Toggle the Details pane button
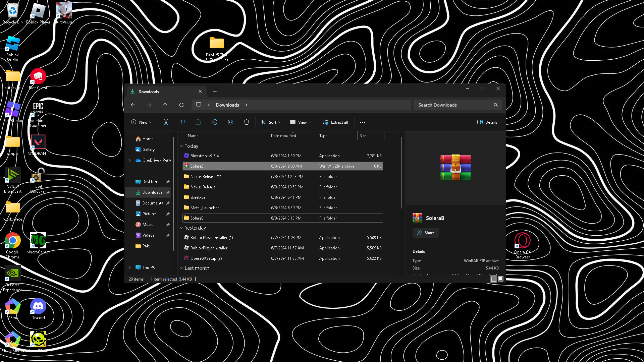Screen dimensions: 644x362 coord(487,122)
